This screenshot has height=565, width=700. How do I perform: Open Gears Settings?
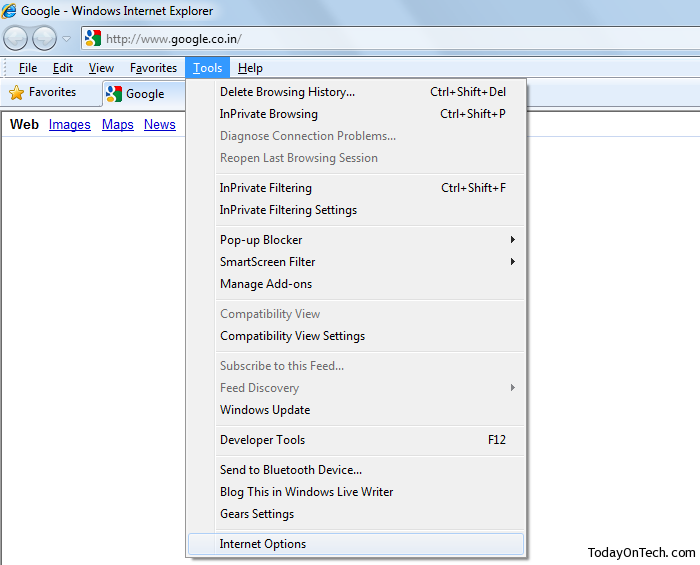[x=356, y=514]
